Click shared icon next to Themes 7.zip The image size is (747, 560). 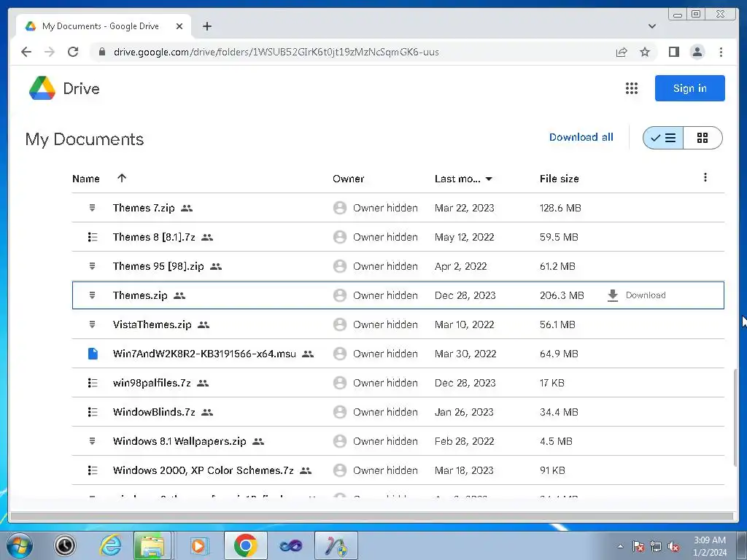click(187, 208)
